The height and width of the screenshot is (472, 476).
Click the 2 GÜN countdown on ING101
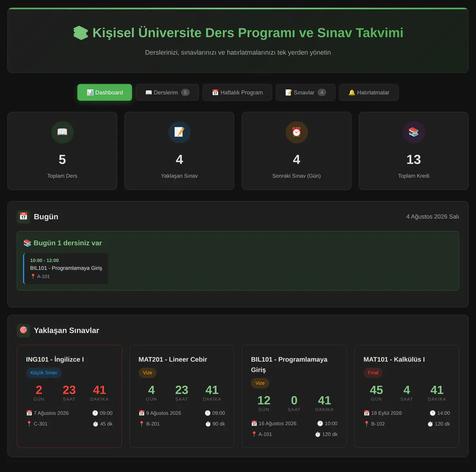pyautogui.click(x=39, y=393)
